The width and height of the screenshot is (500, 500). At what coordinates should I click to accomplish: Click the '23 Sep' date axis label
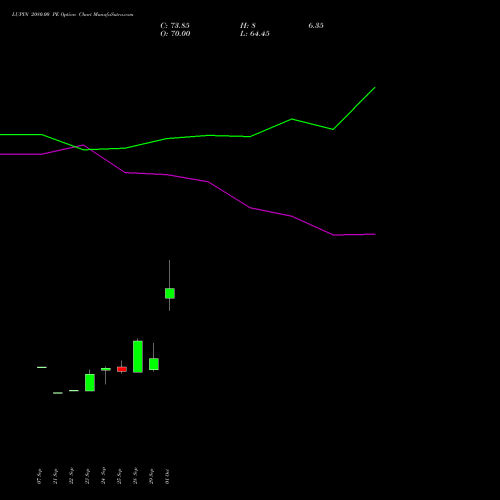pos(87,476)
